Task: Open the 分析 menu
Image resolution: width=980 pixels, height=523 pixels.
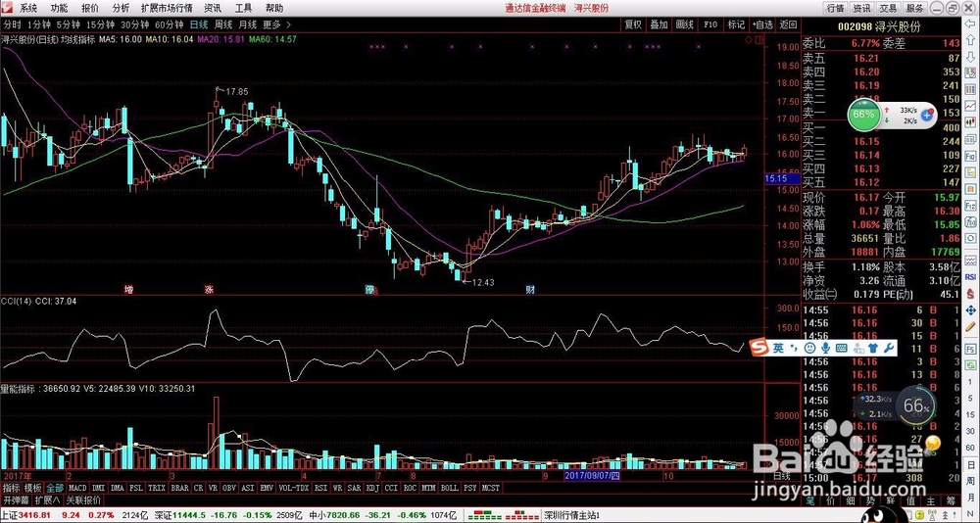Action: coord(122,8)
